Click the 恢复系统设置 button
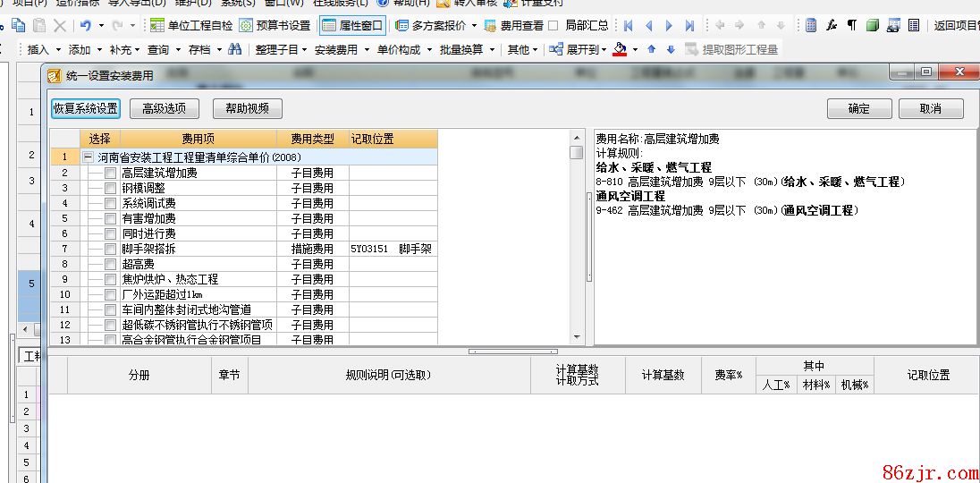980x483 pixels. pyautogui.click(x=85, y=109)
